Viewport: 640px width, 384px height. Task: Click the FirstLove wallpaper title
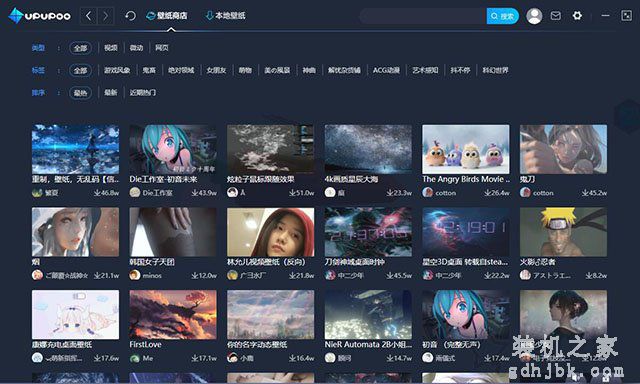tap(145, 344)
